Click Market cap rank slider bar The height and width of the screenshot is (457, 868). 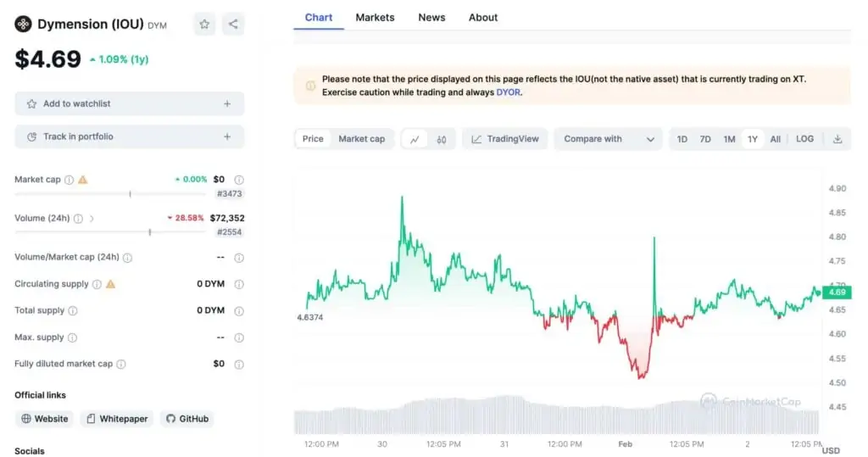click(110, 194)
